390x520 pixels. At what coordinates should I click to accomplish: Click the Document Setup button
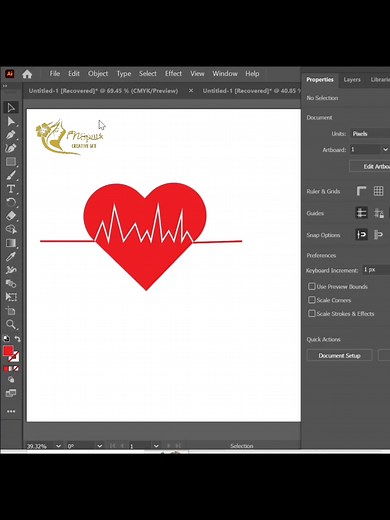339,356
